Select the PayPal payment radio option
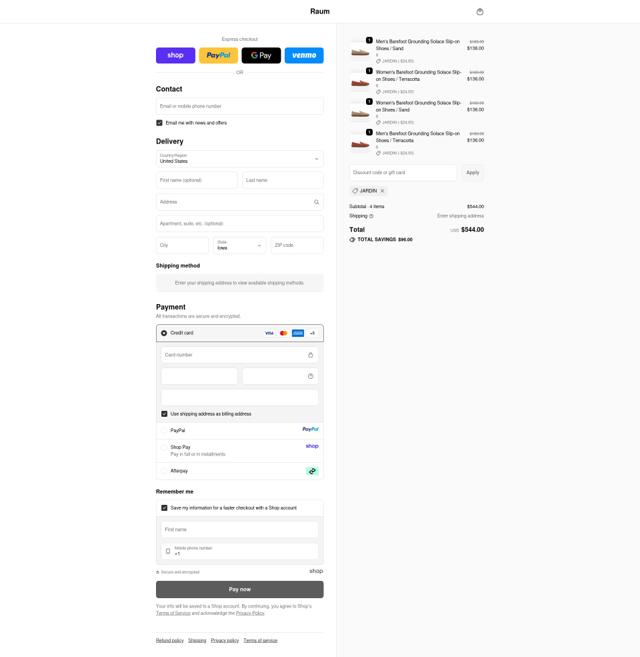Image resolution: width=640 pixels, height=657 pixels. (164, 430)
